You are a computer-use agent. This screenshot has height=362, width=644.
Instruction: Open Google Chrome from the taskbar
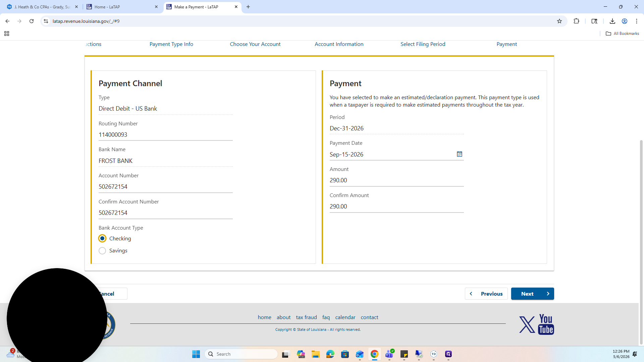pyautogui.click(x=375, y=354)
